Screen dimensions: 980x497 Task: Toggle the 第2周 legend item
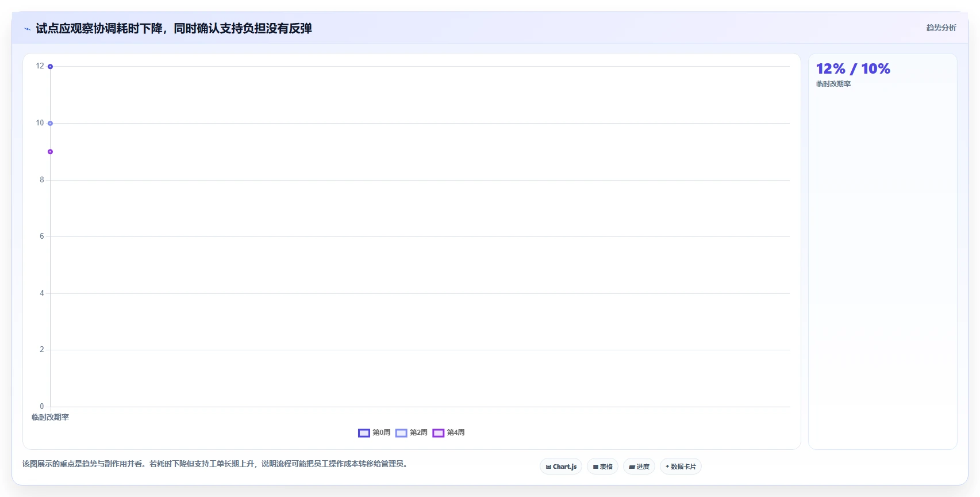(412, 433)
